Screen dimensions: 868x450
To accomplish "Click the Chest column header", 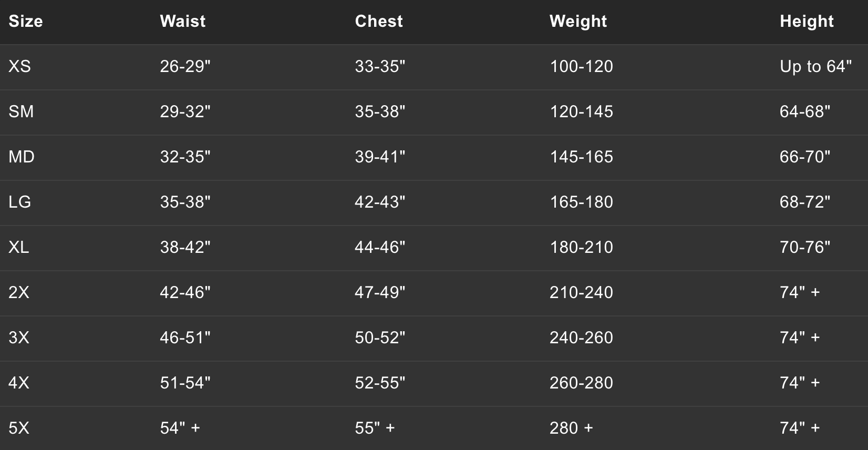I will (379, 22).
